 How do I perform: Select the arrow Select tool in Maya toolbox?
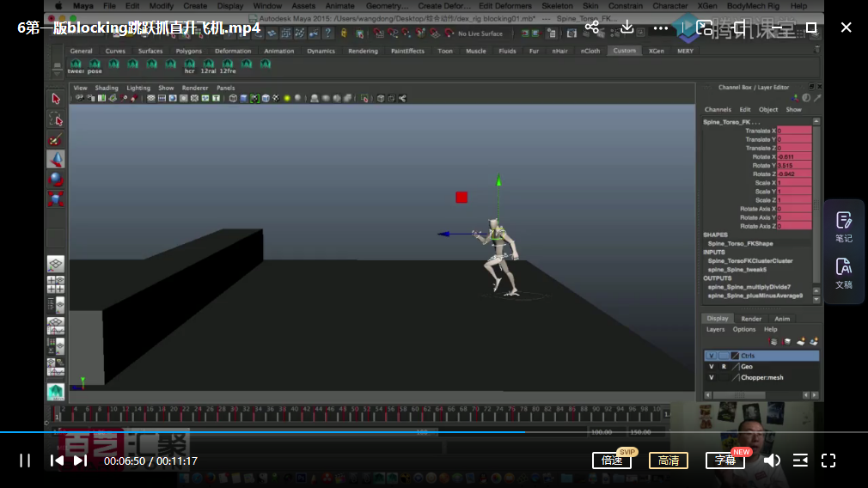point(55,99)
